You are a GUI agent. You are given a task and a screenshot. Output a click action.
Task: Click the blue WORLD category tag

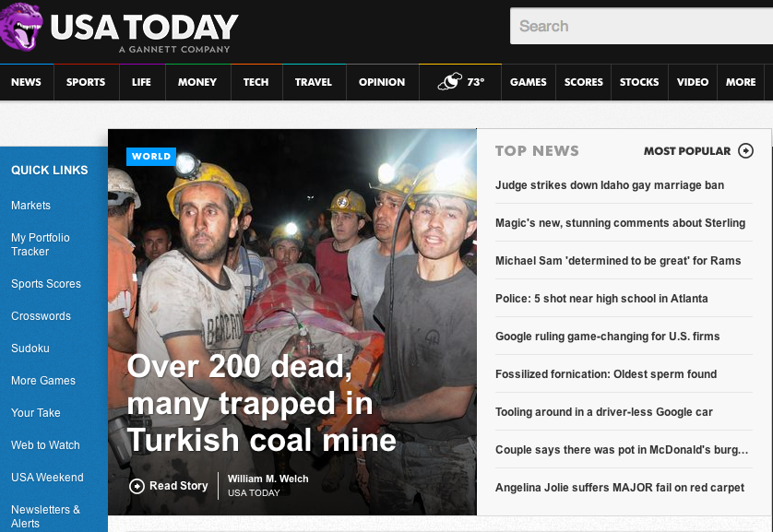151,157
